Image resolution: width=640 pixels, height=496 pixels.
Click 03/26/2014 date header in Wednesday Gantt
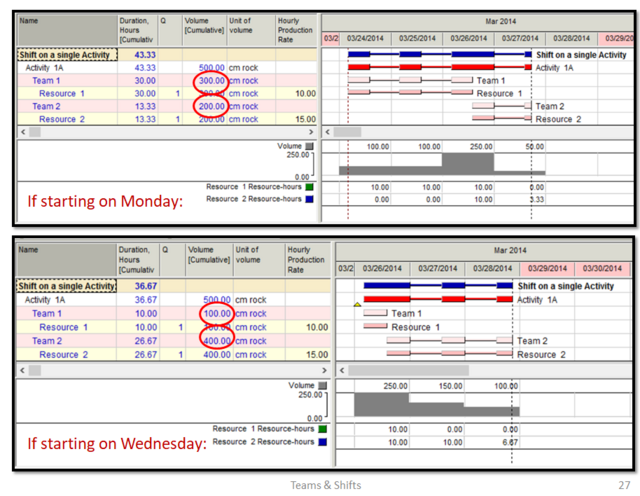(x=382, y=269)
